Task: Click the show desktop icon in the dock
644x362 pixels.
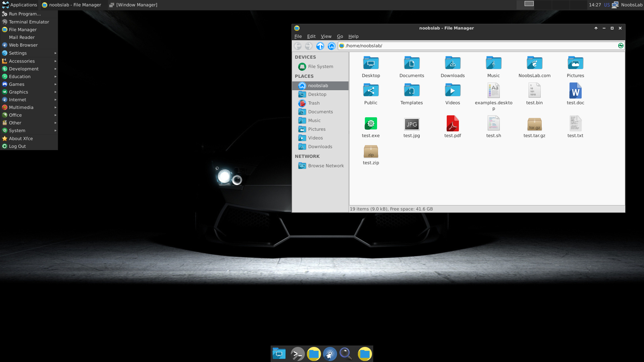Action: click(x=279, y=354)
